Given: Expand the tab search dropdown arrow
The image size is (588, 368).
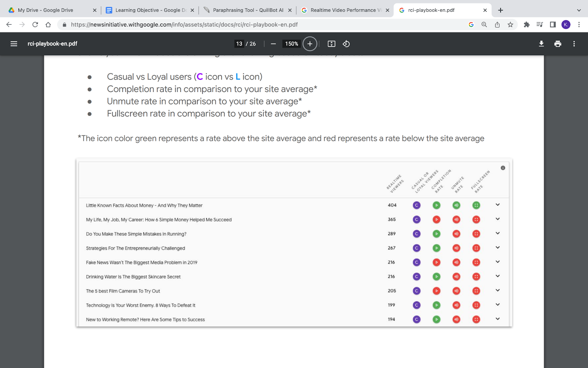Looking at the screenshot, I should click(579, 10).
